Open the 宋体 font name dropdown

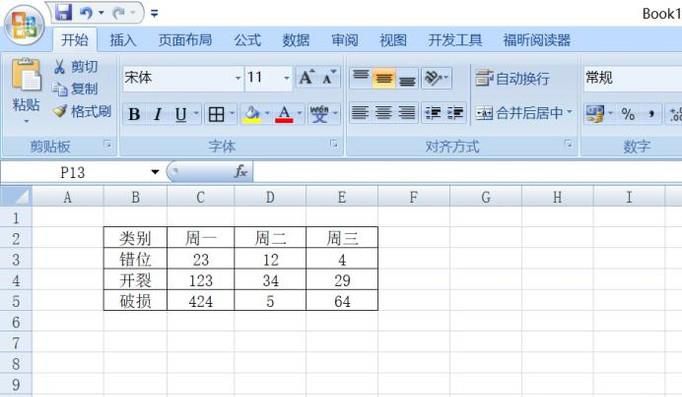click(238, 78)
